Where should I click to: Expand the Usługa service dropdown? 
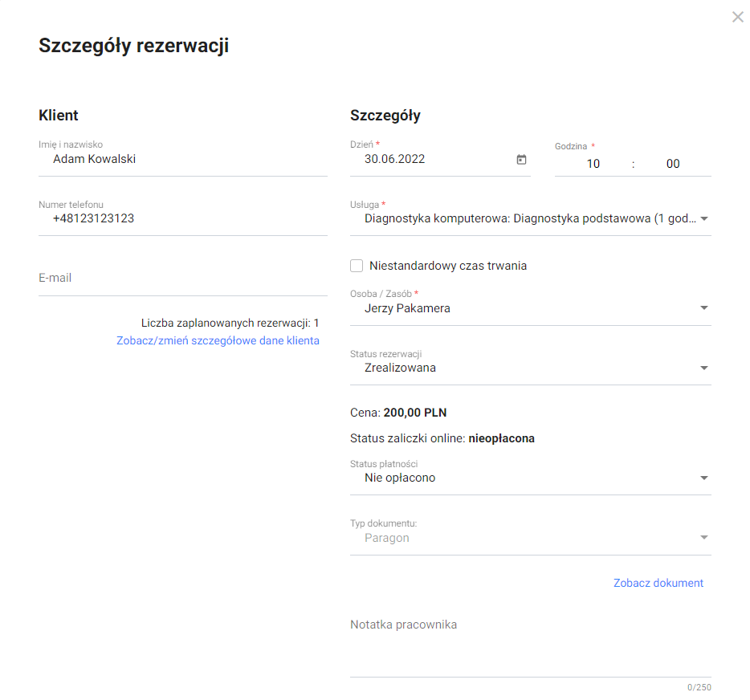coord(703,218)
